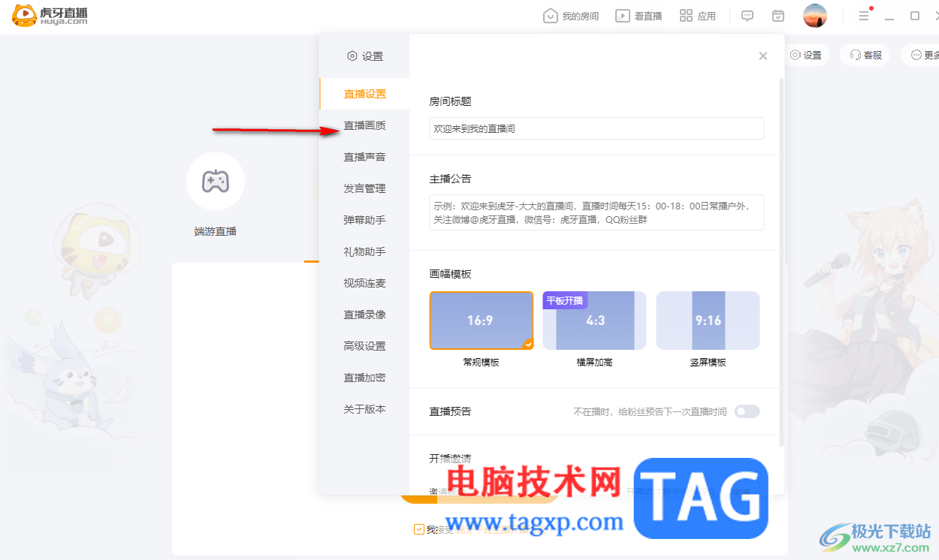Select the 发言管理 tab
The image size is (939, 560).
pos(364,188)
